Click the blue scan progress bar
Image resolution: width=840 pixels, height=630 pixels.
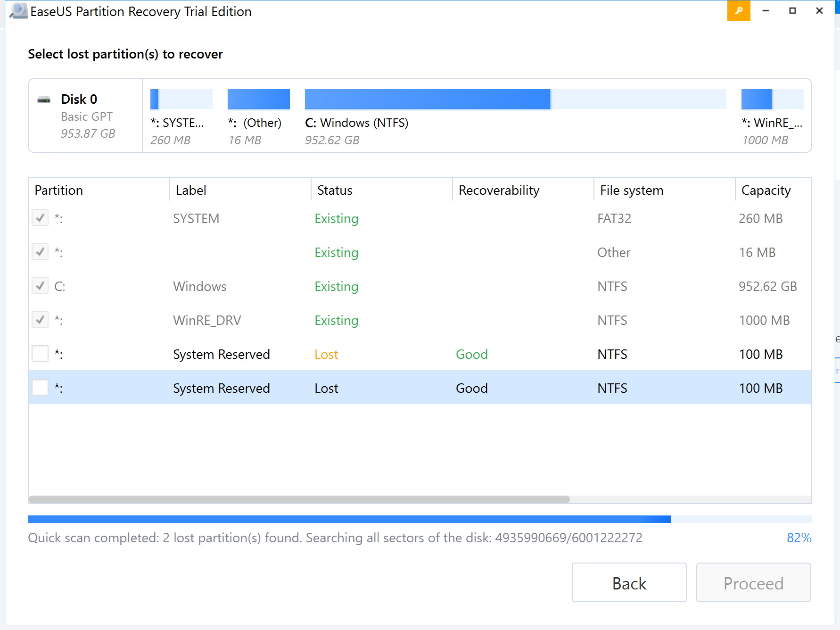point(349,519)
